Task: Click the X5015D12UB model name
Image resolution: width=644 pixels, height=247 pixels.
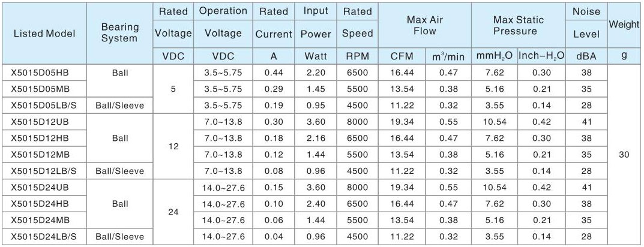Action: (x=34, y=122)
